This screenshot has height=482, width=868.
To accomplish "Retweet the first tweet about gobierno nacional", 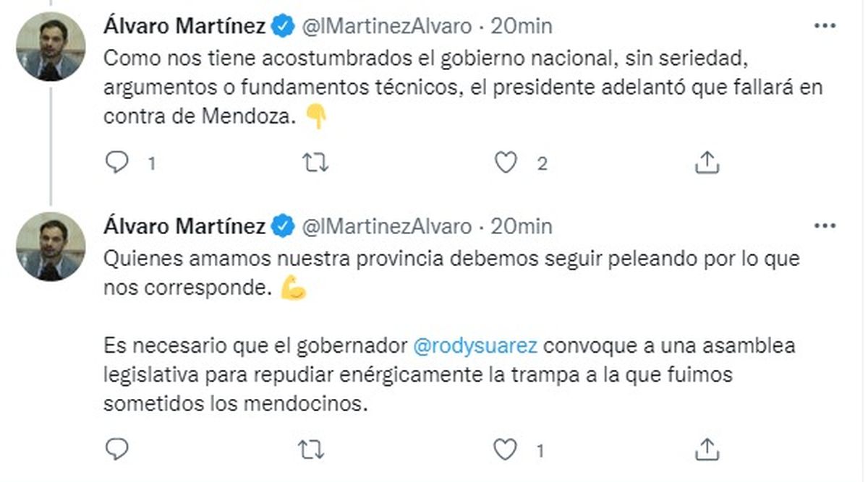I will tap(314, 163).
